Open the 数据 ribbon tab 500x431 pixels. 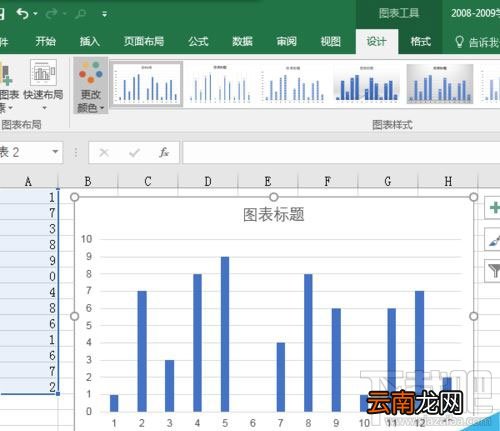click(x=242, y=41)
